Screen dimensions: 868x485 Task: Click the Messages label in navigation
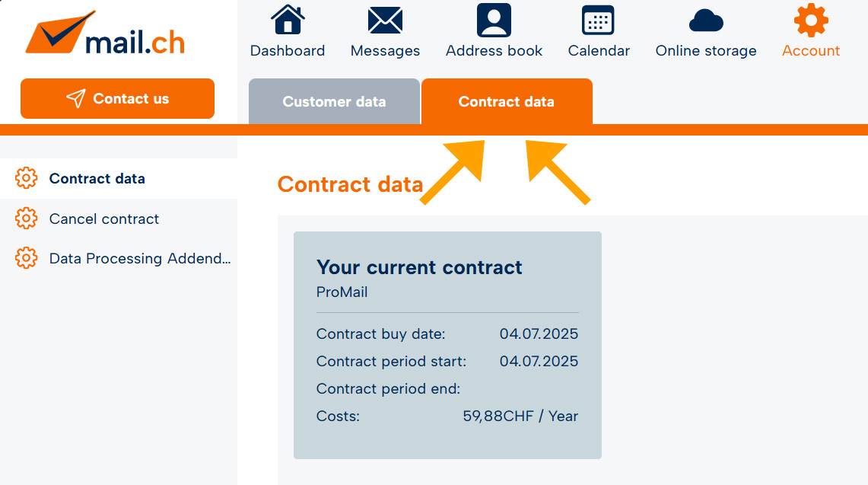pyautogui.click(x=385, y=50)
